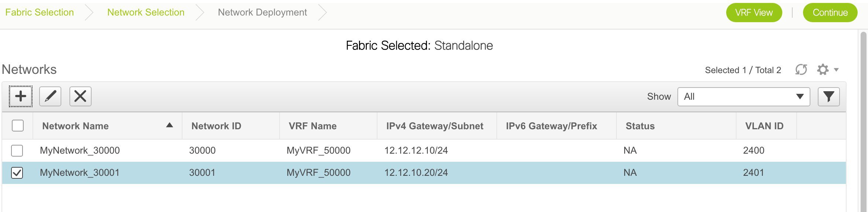Check the MyNetwork_30000 row checkbox
Screen dimensions: 868x212
click(17, 151)
